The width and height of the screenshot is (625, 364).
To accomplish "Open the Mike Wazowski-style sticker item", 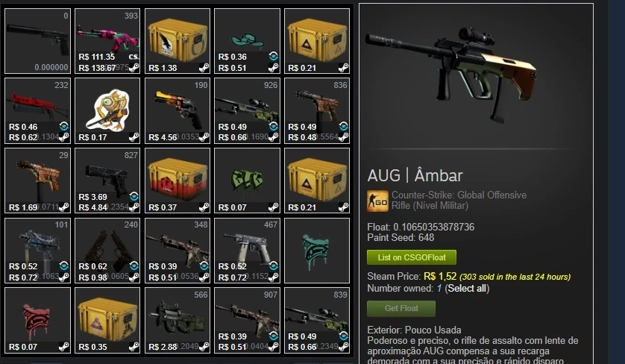I will pos(107,110).
